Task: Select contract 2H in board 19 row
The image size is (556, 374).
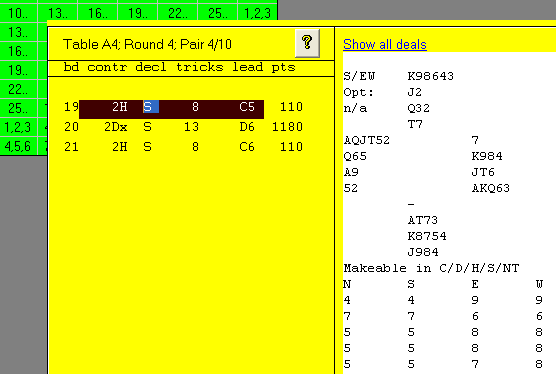Action: pos(120,107)
